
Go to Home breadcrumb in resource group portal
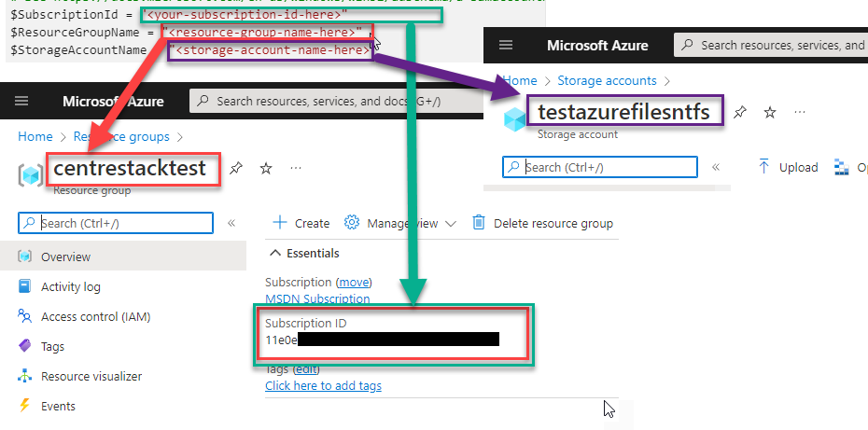click(x=35, y=137)
